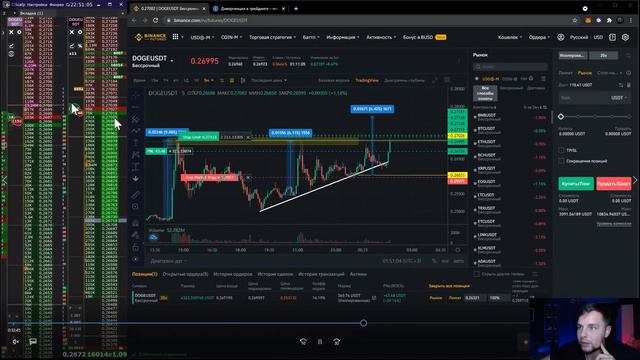Viewport: 640px width, 360px height.
Task: Select the ruler measure tool in chart
Action: pos(136,195)
